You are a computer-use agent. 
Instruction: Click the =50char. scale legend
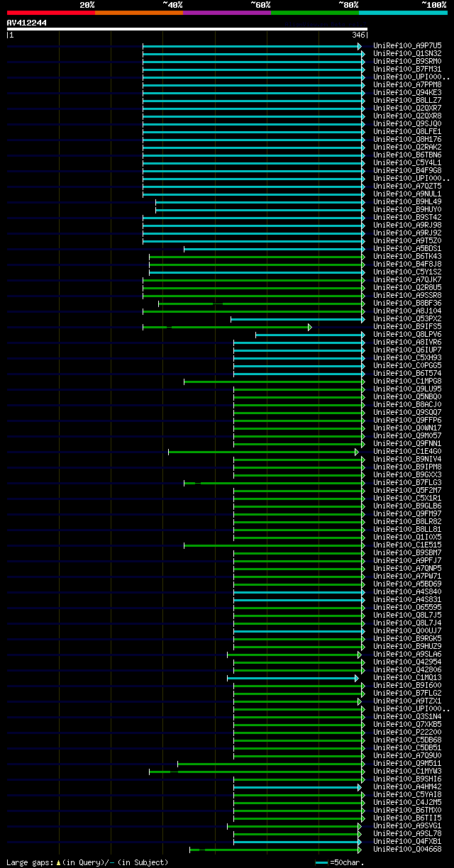(x=340, y=862)
